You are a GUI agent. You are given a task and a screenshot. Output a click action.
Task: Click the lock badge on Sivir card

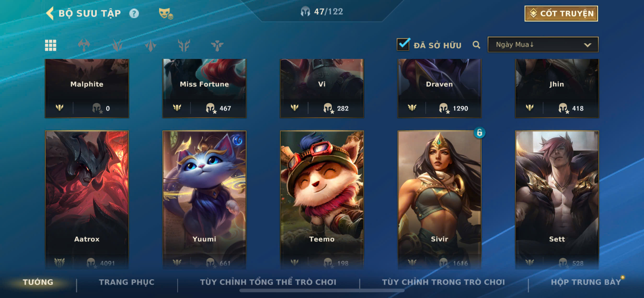point(479,132)
